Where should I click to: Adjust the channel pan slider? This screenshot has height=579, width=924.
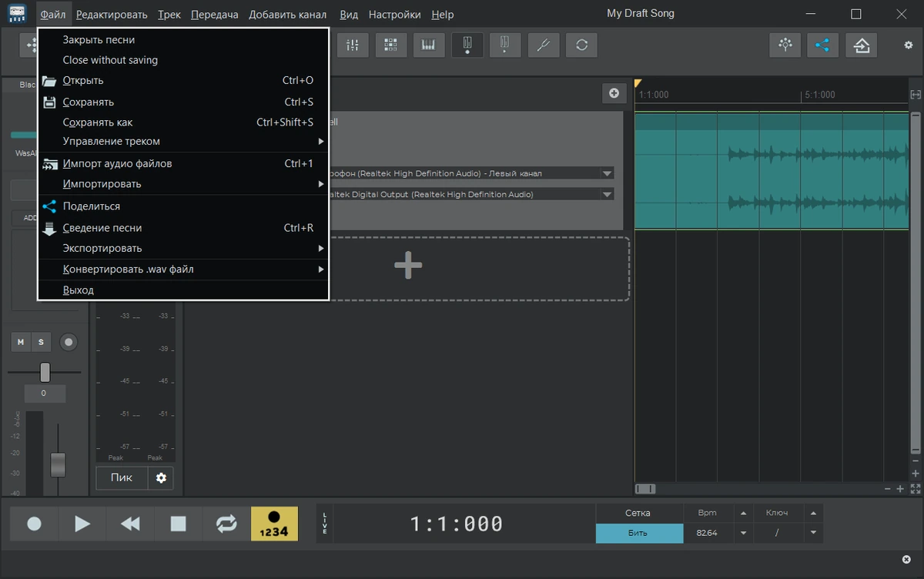click(45, 373)
